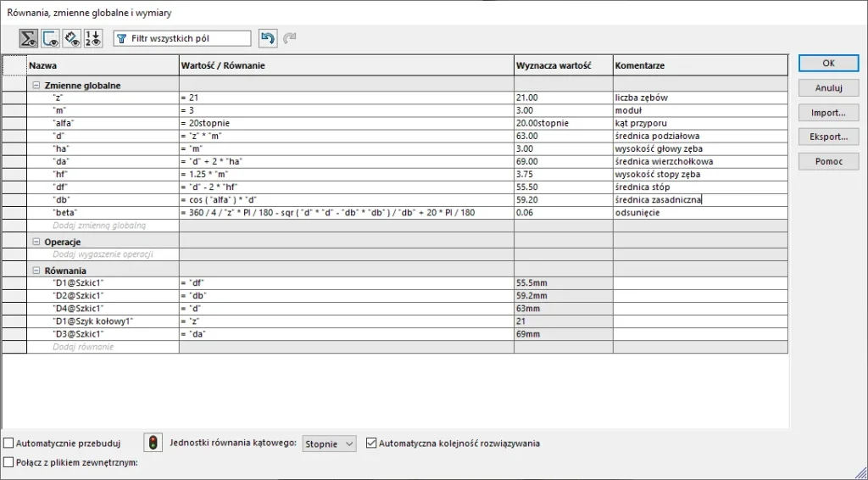This screenshot has height=480, width=868.
Task: Select the "z" variable name cell
Action: pos(103,98)
